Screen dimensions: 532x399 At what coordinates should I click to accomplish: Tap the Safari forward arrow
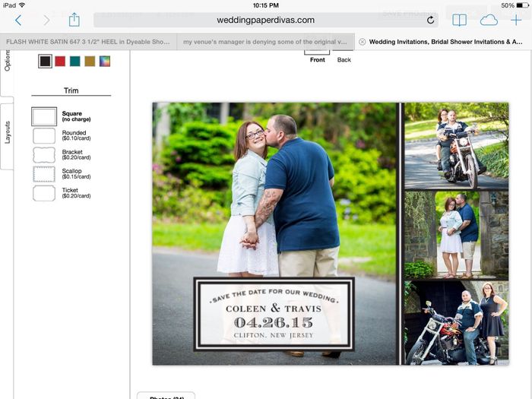click(46, 21)
